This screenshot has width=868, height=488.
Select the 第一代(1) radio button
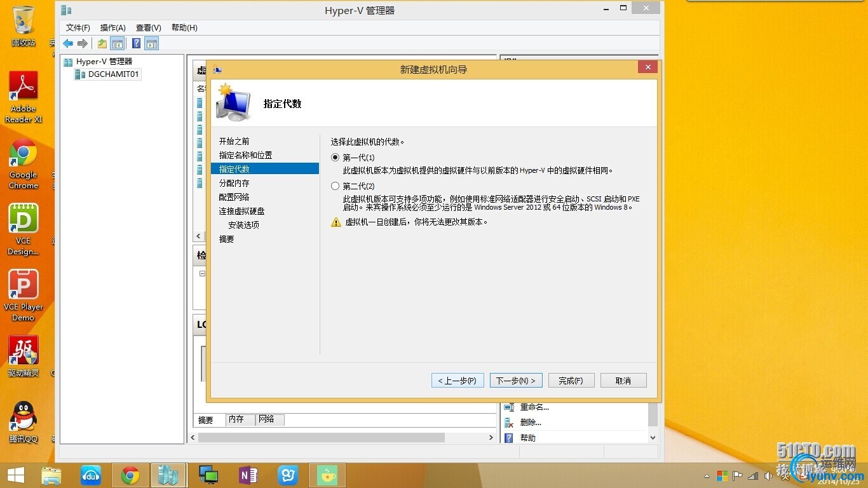[x=336, y=158]
